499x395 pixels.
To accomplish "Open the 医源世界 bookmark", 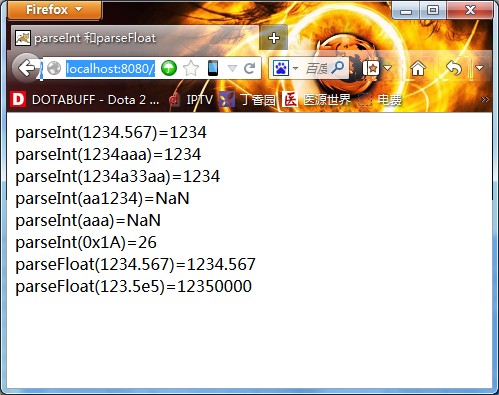I will coord(316,99).
